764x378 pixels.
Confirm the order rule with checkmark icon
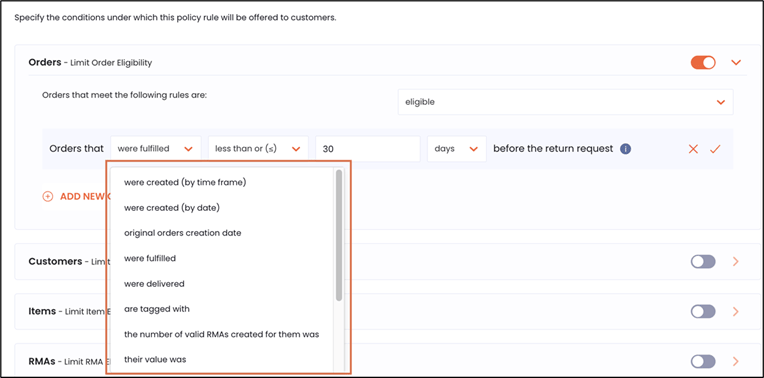[x=715, y=149]
